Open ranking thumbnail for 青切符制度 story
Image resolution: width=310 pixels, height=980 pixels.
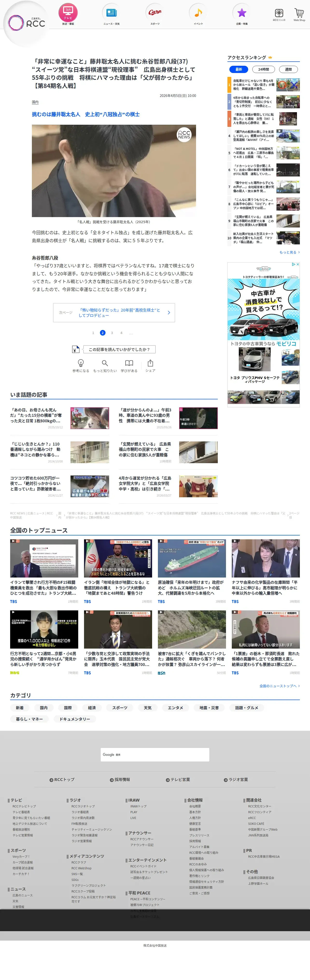tap(288, 102)
